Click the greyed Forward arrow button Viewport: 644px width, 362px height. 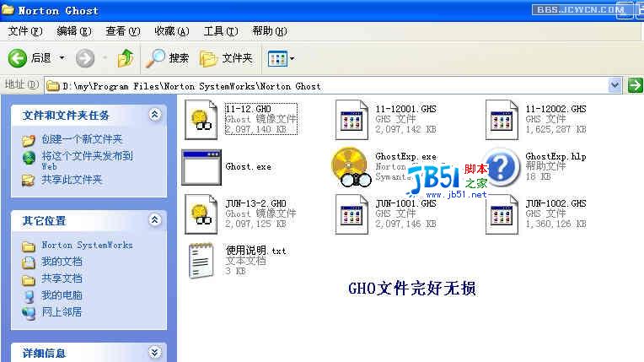85,58
